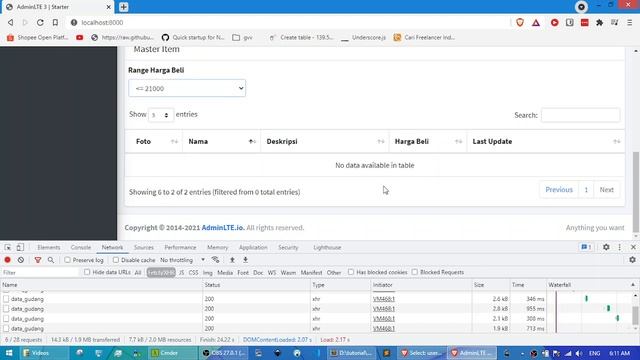Click the network list scrollbar thumb
The image size is (640, 360).
[x=636, y=315]
